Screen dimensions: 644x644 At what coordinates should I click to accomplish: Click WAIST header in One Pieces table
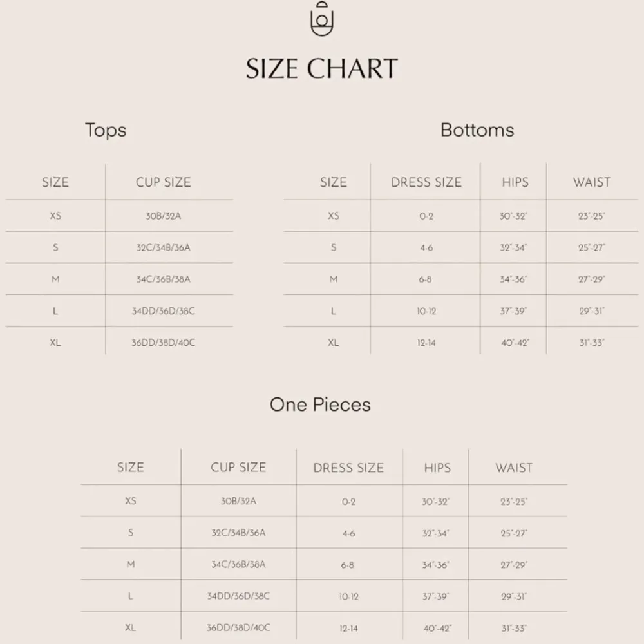(x=514, y=468)
